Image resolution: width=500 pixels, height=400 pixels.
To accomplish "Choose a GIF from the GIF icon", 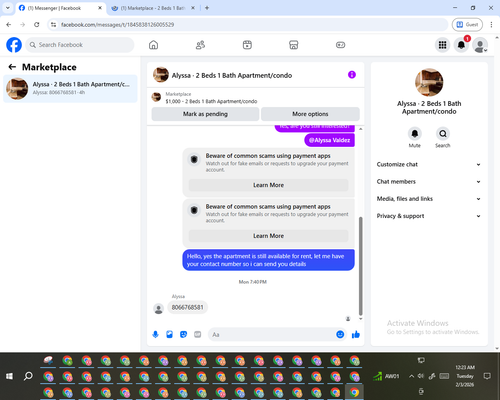I will (x=198, y=334).
